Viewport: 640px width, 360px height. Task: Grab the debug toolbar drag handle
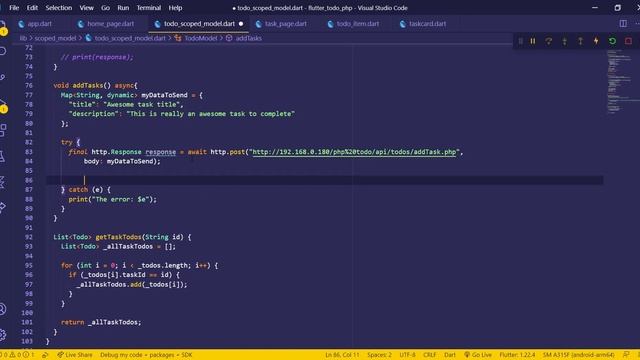click(520, 41)
